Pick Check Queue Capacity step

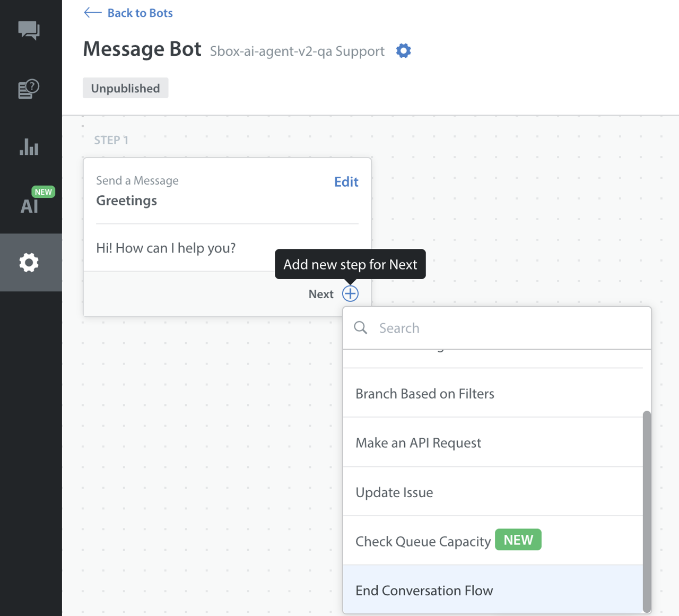423,541
